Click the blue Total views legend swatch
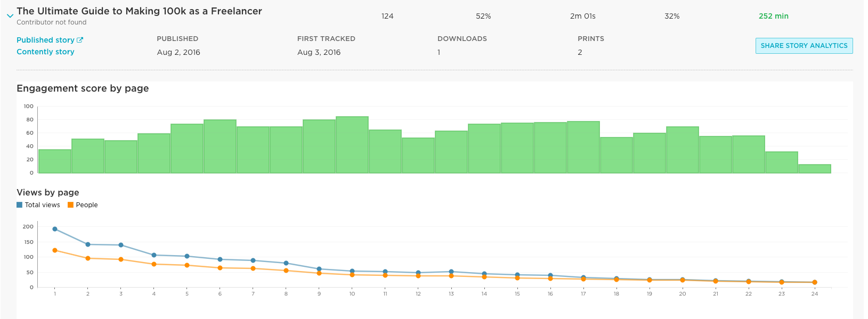868x319 pixels. [20, 205]
